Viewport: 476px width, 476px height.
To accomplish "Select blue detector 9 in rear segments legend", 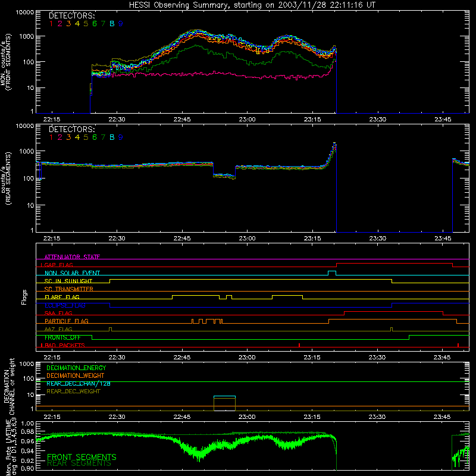I will 121,137.
